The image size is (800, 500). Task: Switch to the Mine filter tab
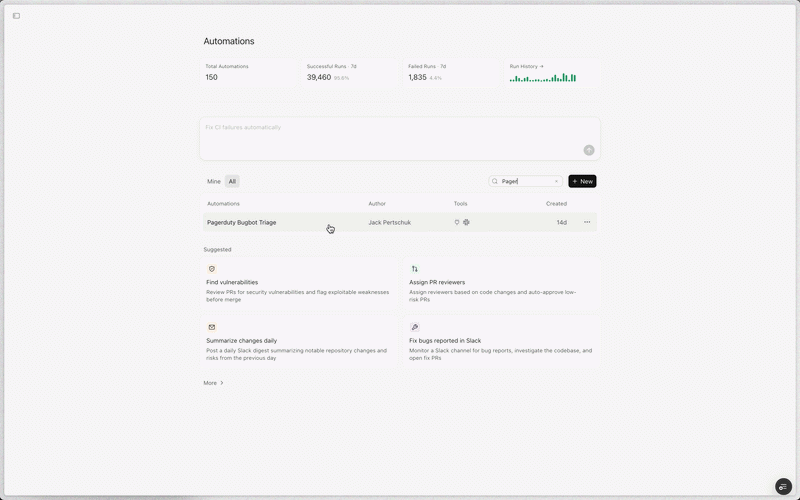[x=214, y=181]
